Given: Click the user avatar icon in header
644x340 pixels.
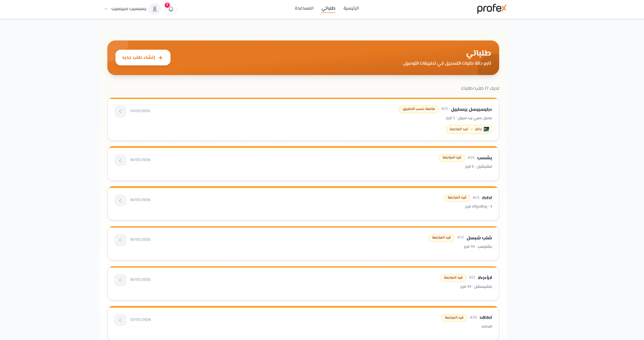Looking at the screenshot, I should tap(155, 9).
